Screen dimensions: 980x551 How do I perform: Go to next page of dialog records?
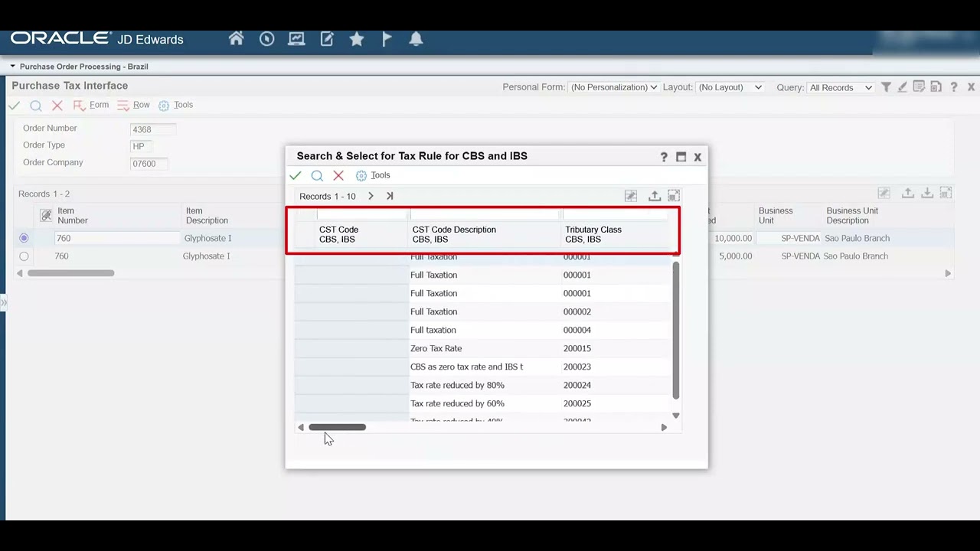[371, 196]
